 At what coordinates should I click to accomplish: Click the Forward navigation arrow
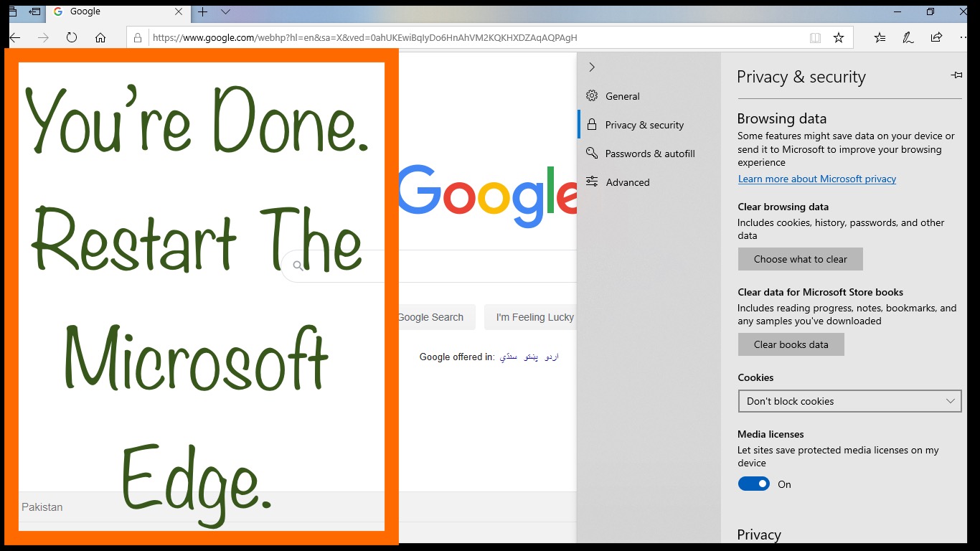tap(43, 37)
